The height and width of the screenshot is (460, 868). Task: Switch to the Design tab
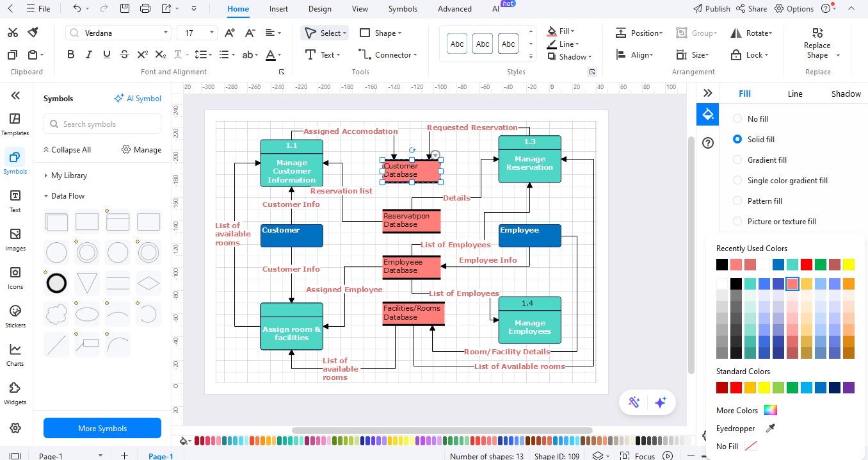[x=320, y=9]
